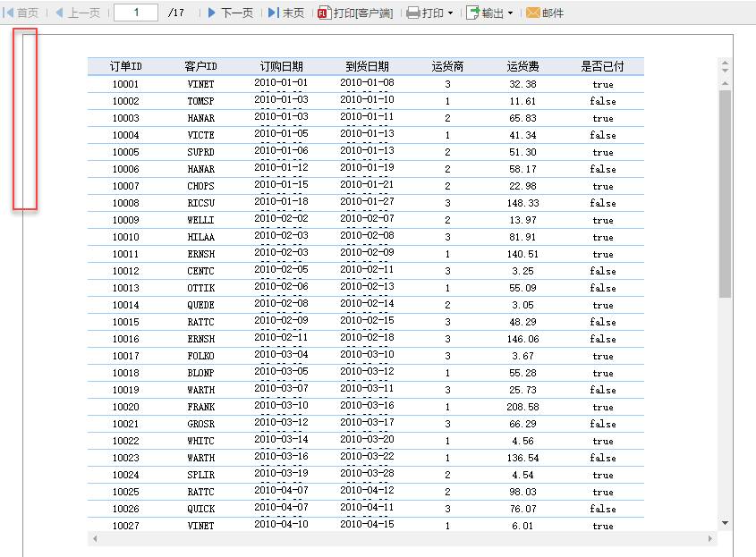Select customer cell OTTIK
This screenshot has width=756, height=557.
(200, 288)
